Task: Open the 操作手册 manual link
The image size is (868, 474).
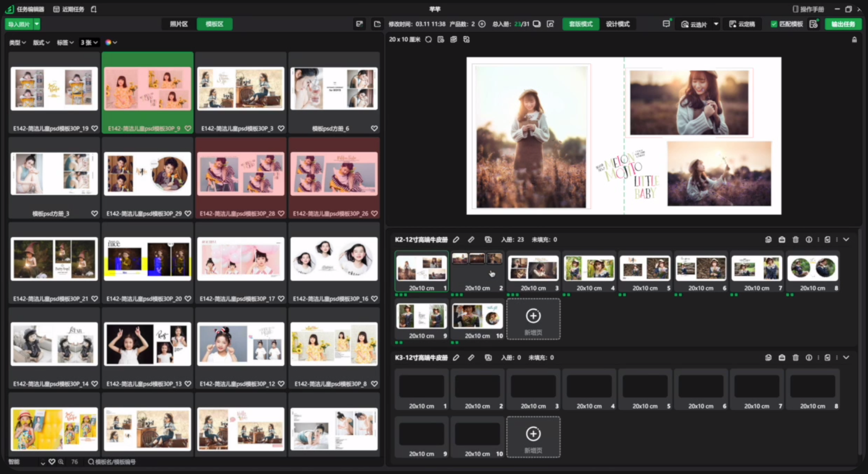Action: [808, 9]
